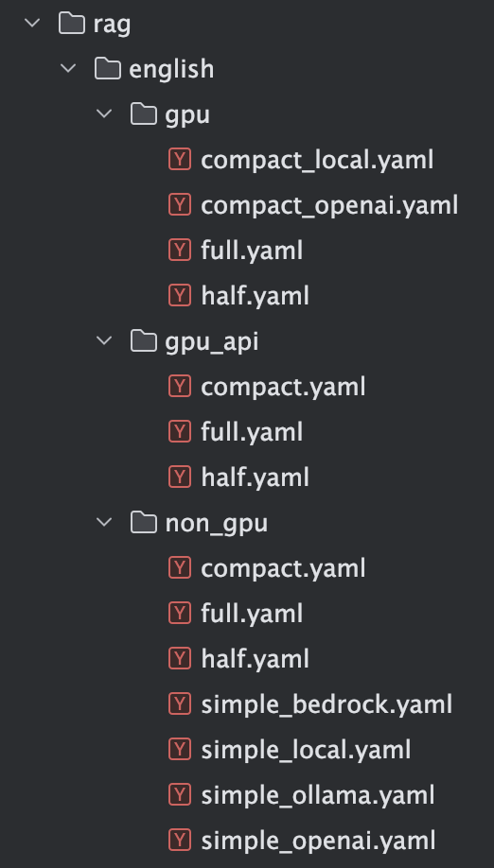Image resolution: width=494 pixels, height=868 pixels.
Task: Collapse the gpu_api folder chevron
Action: coord(104,341)
